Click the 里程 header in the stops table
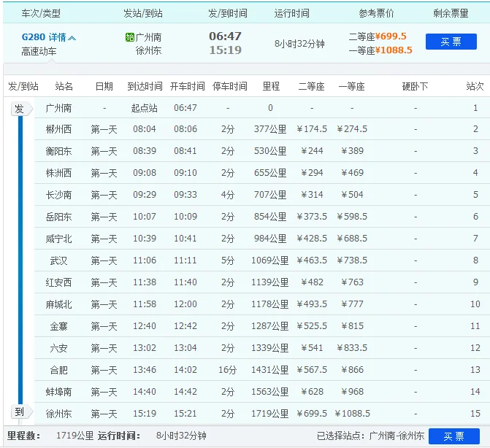Screen dimensions: 490x448 coord(271,86)
